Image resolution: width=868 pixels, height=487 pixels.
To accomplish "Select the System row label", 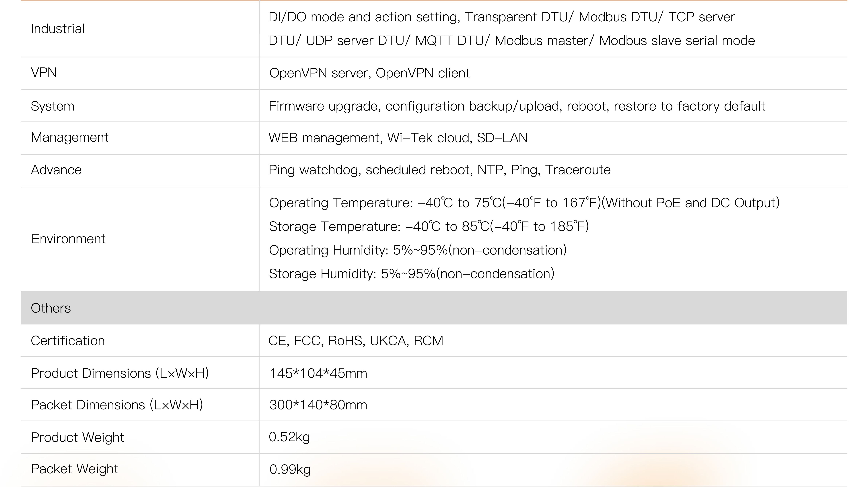I will 52,106.
